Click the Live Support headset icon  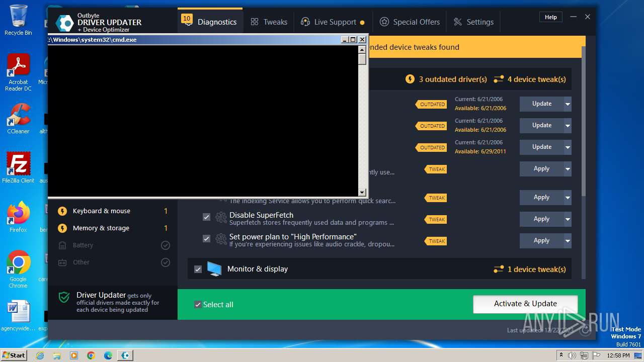[305, 22]
